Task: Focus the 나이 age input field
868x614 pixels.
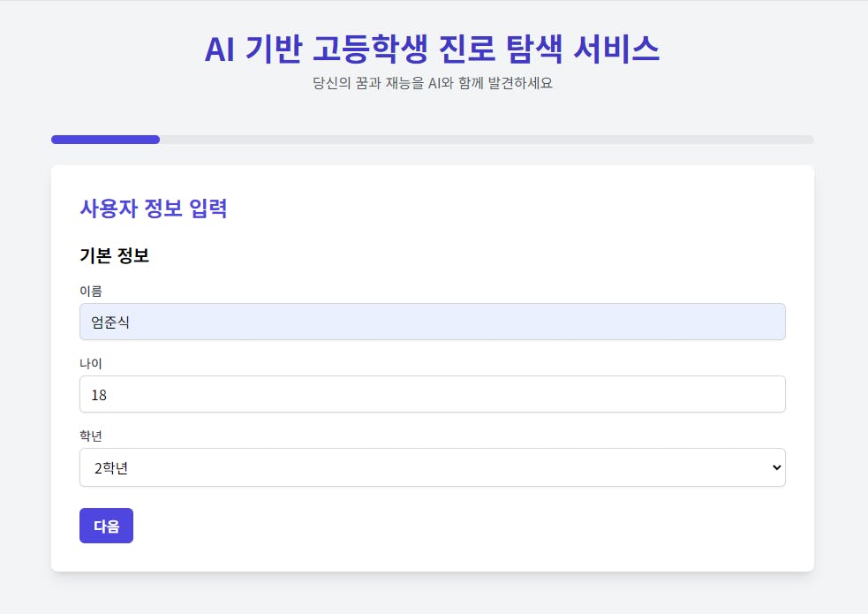Action: 432,394
